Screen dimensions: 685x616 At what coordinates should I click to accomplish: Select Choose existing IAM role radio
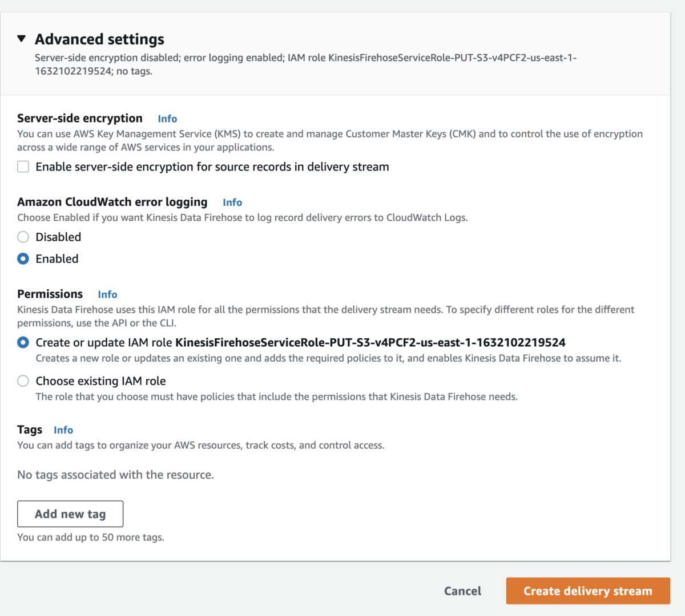coord(23,381)
